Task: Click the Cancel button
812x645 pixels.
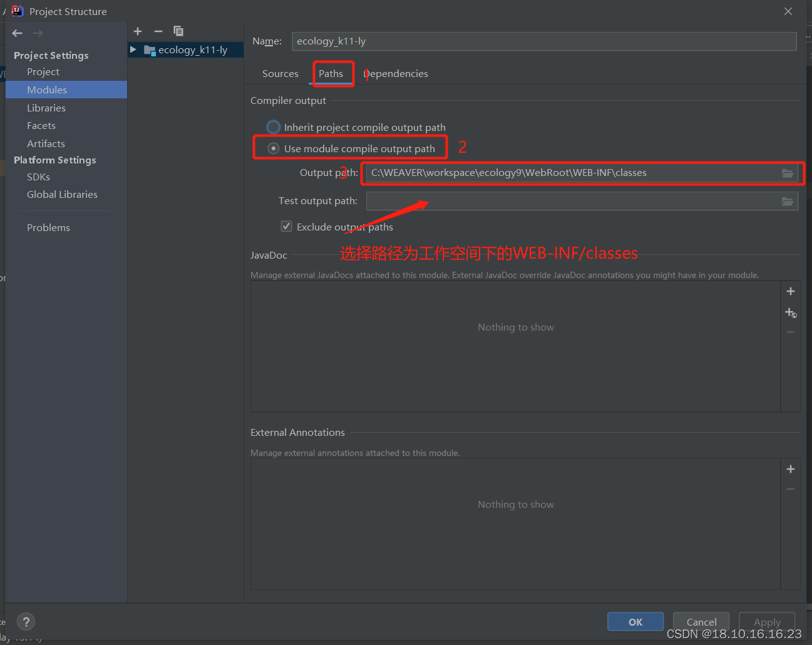Action: coord(701,621)
